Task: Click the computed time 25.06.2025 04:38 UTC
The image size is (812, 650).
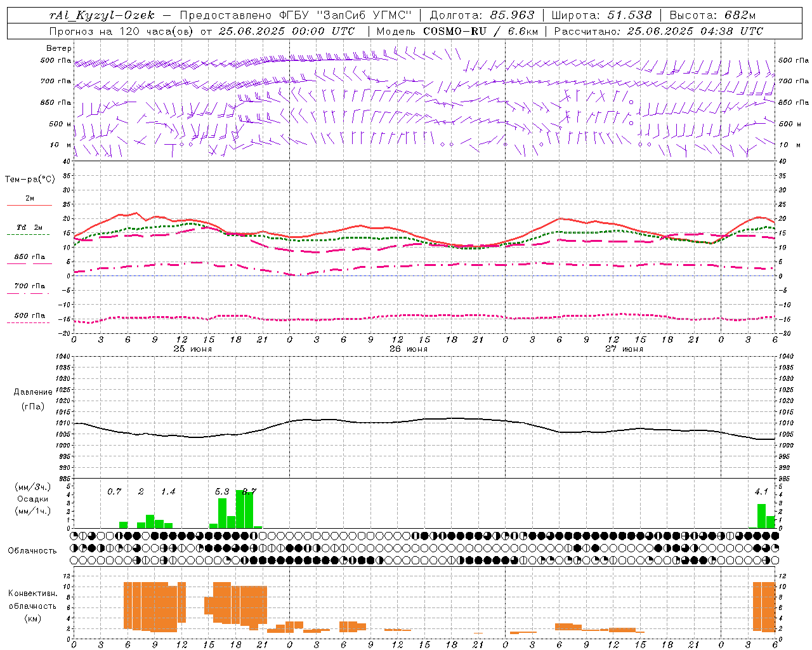Action: [x=695, y=31]
